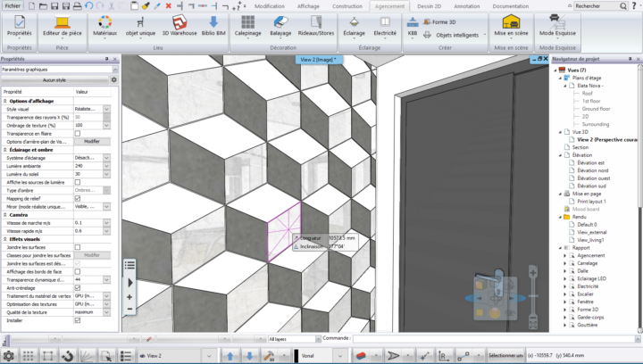The image size is (643, 364).
Task: Click the navigation zoom slider
Action: tap(533, 295)
